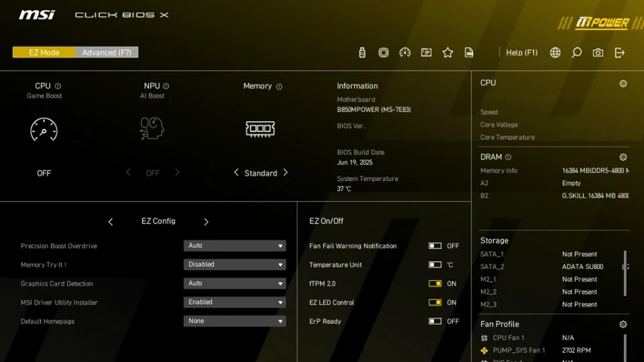Click System Temperature value 37 °C
The width and height of the screenshot is (644, 362).
[343, 189]
